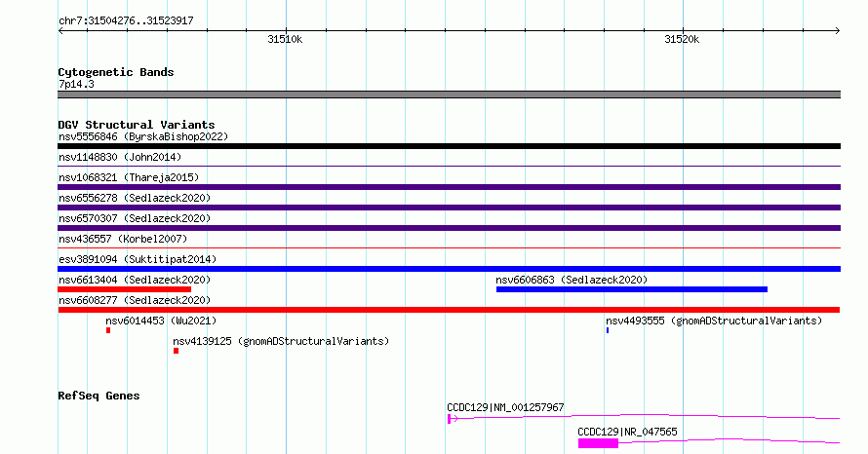Select the Cytogenetic Bands track title

click(x=116, y=72)
